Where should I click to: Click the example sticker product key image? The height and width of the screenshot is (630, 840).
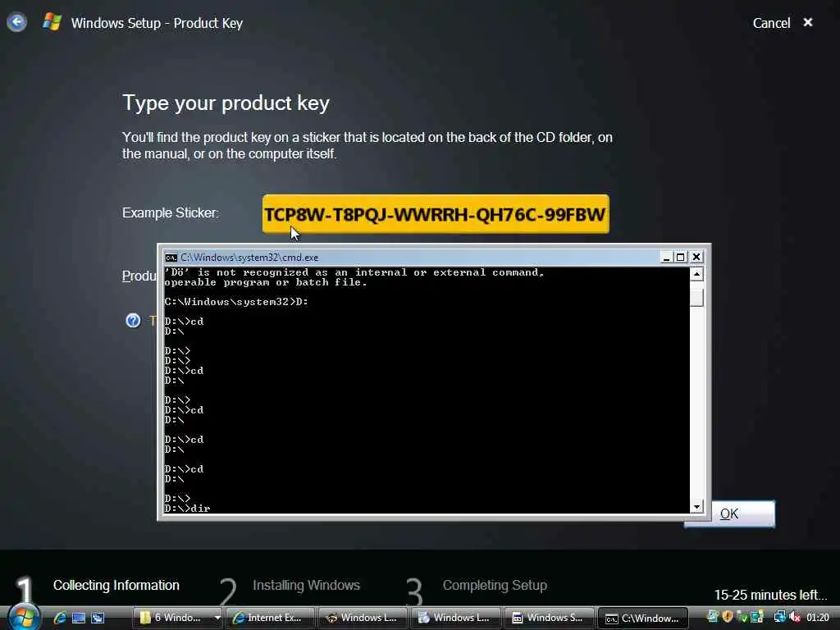436,214
